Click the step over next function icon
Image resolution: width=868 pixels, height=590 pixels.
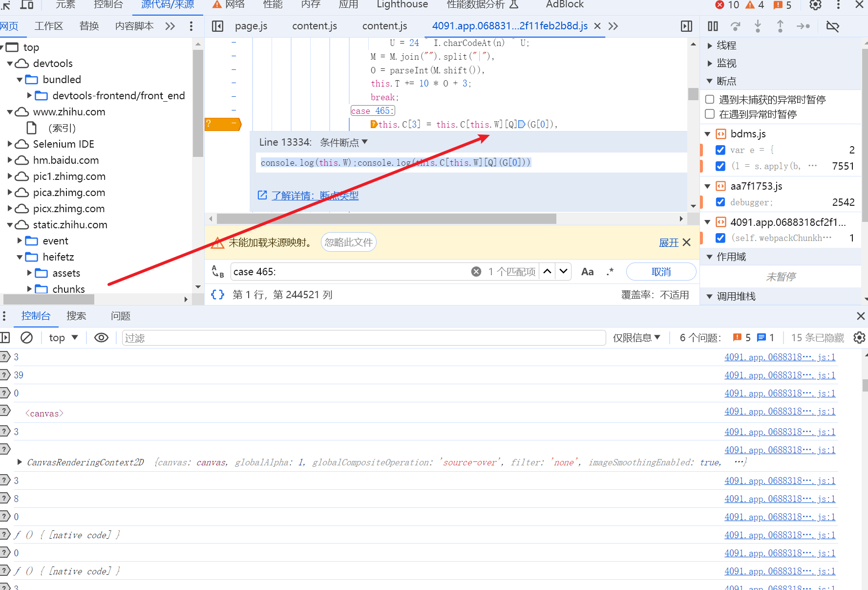[x=735, y=26]
